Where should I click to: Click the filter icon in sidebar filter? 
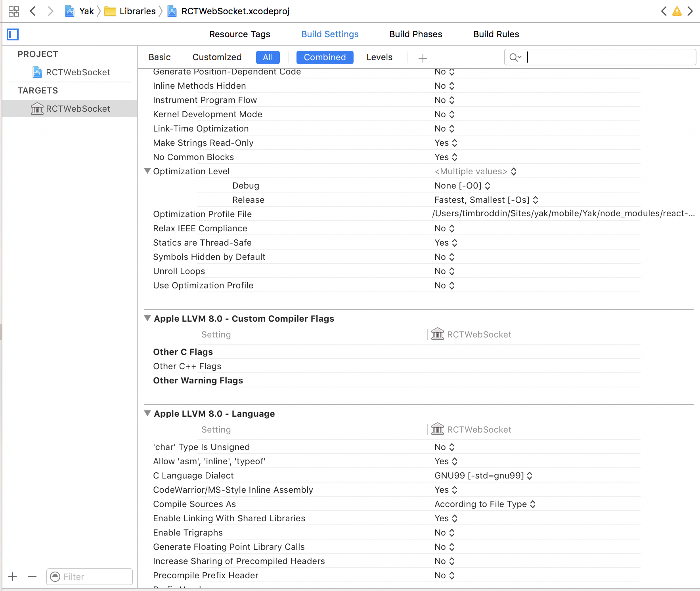pyautogui.click(x=55, y=577)
